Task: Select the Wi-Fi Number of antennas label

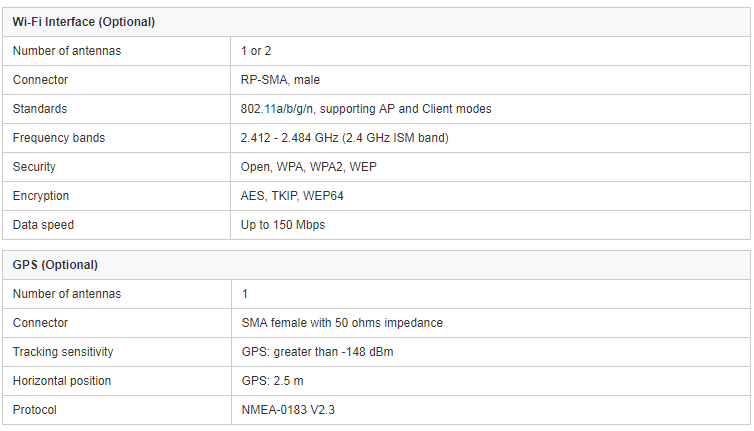Action: 67,51
